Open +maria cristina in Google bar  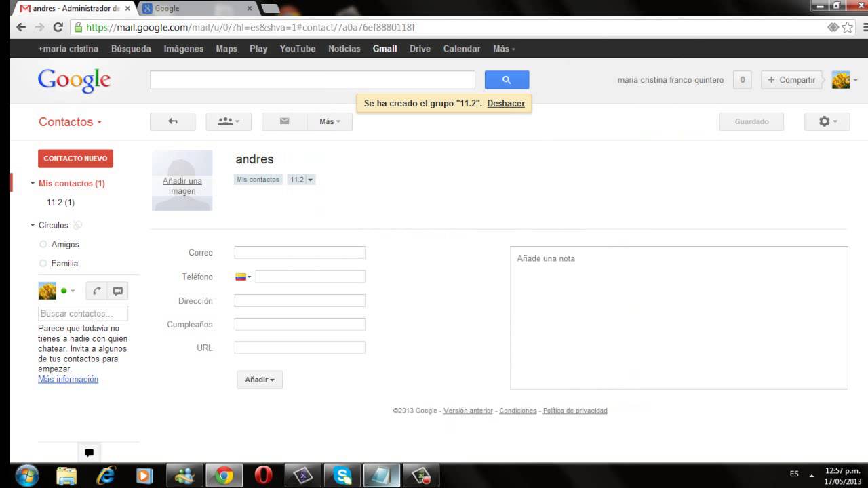coord(68,49)
